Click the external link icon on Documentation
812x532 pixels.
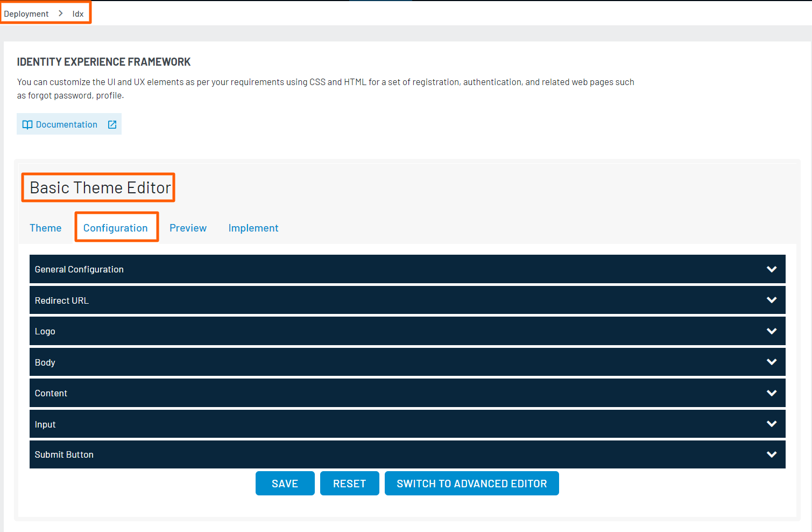point(112,125)
